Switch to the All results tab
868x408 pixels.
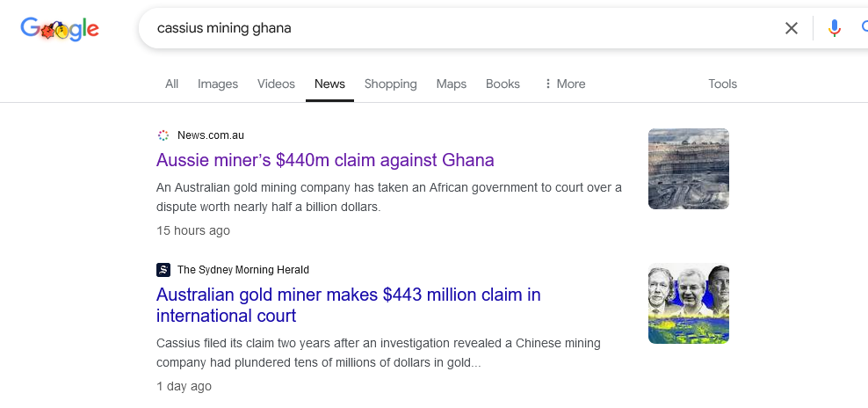coord(171,84)
